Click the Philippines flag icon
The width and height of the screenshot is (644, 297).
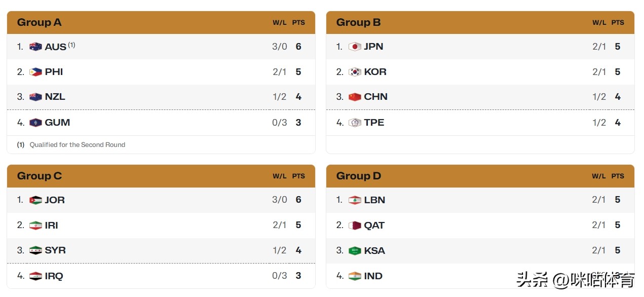pyautogui.click(x=35, y=72)
